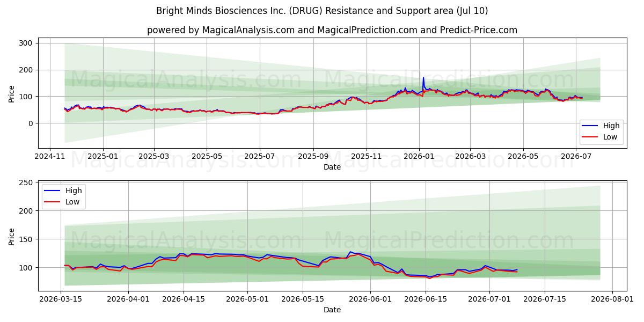Click the '2026-05' x-axis label in the top chart
This screenshot has height=322, width=644.
pyautogui.click(x=523, y=156)
